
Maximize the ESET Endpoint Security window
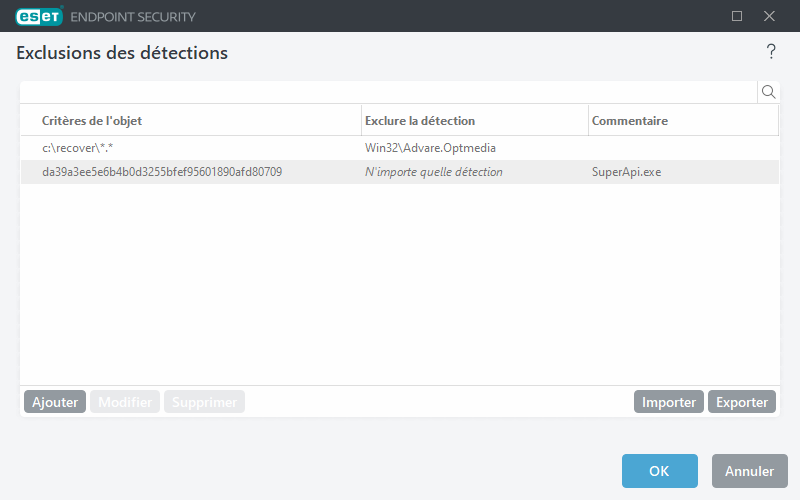pos(737,16)
